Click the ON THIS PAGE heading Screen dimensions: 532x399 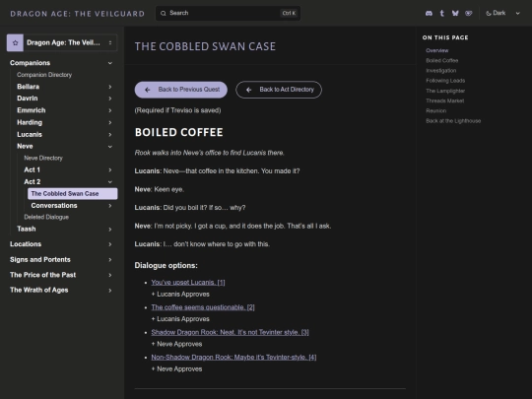(x=445, y=37)
